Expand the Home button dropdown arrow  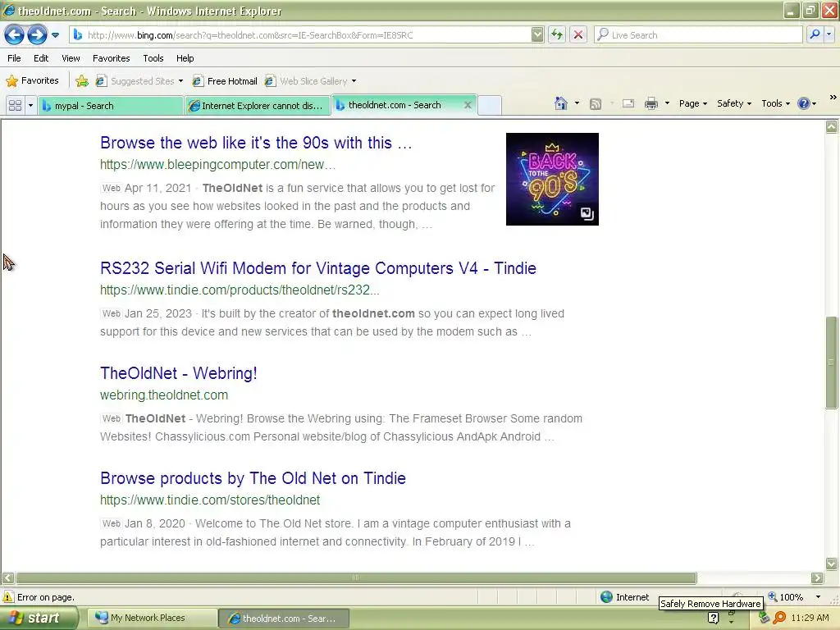(577, 103)
